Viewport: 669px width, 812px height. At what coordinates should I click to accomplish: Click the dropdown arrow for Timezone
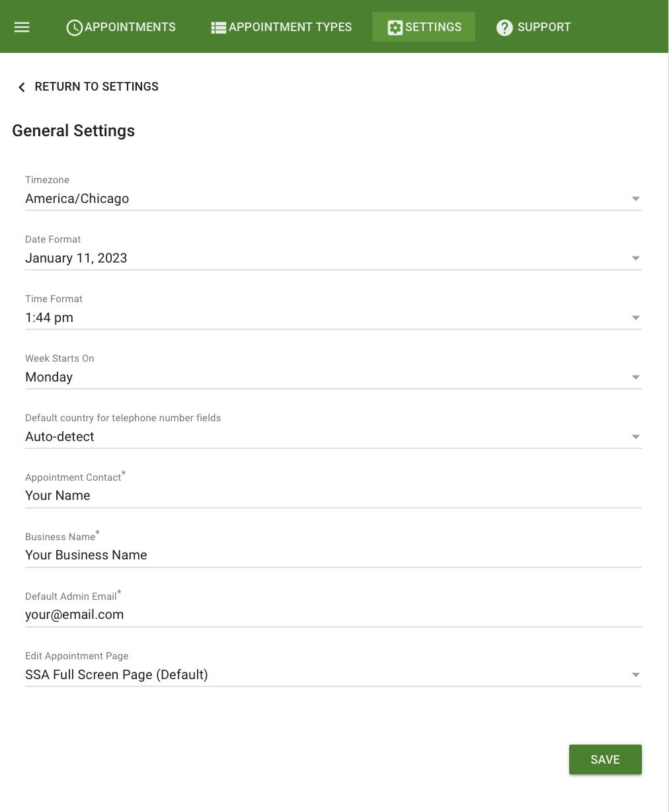point(635,198)
